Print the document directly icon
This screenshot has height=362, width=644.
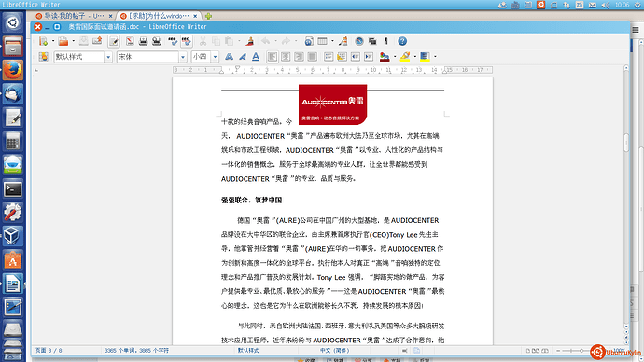143,41
